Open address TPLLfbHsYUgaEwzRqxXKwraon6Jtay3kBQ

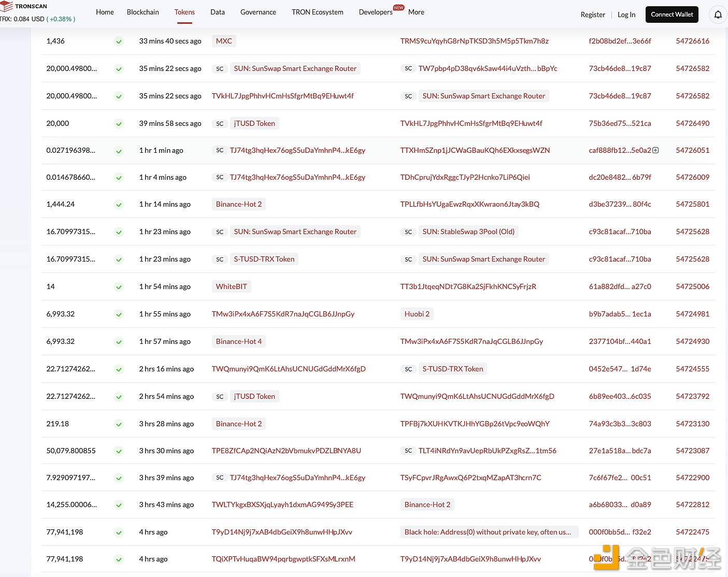(469, 204)
